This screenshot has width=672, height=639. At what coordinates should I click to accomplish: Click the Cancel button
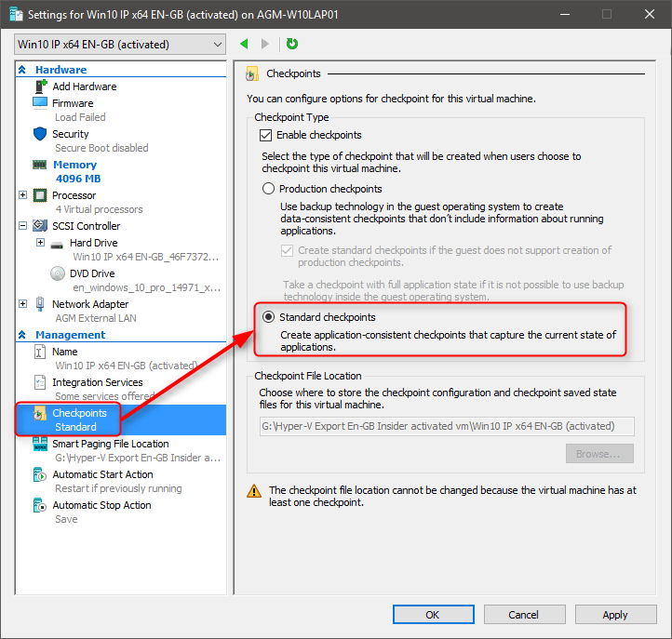[525, 615]
